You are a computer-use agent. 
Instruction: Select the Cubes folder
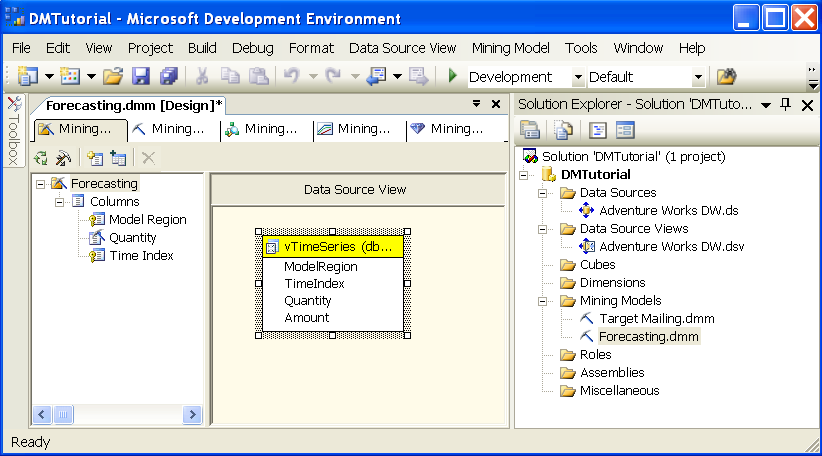(597, 265)
